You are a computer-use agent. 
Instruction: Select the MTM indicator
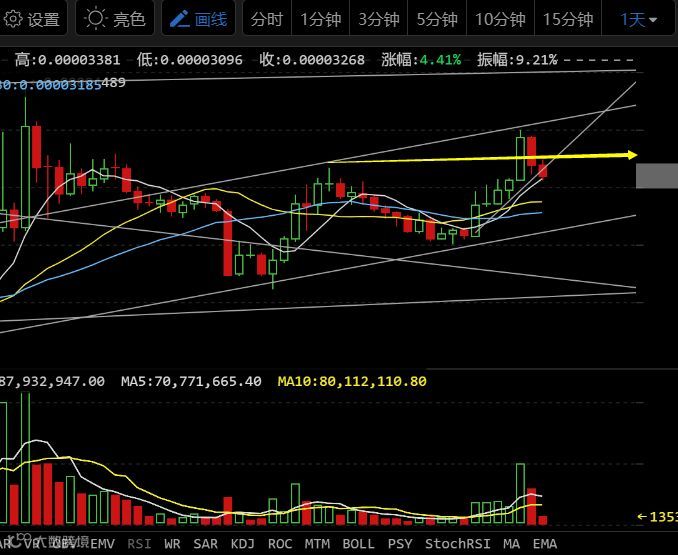[317, 543]
